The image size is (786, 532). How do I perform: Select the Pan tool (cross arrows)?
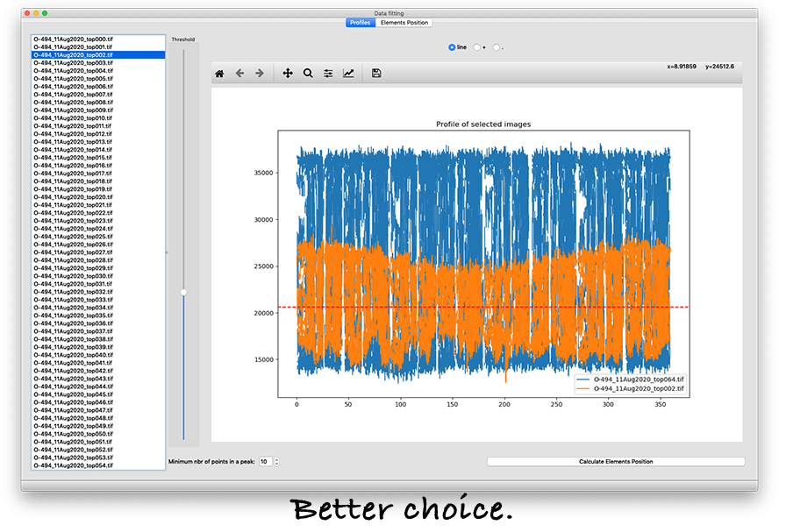(x=288, y=74)
